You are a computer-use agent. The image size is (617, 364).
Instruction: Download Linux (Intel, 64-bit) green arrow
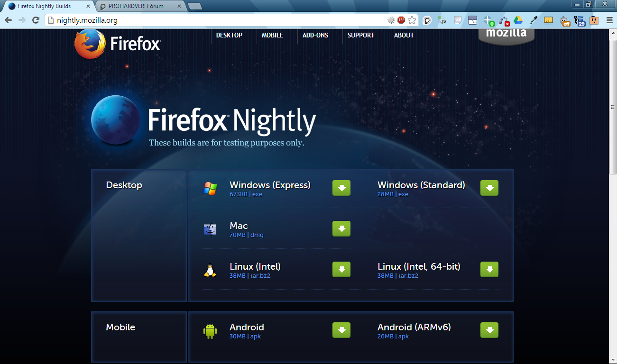[489, 269]
